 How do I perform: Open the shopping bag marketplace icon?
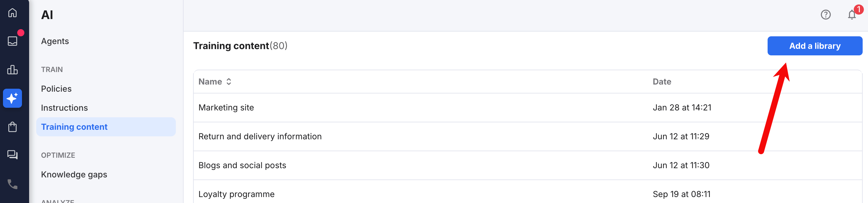click(x=12, y=127)
